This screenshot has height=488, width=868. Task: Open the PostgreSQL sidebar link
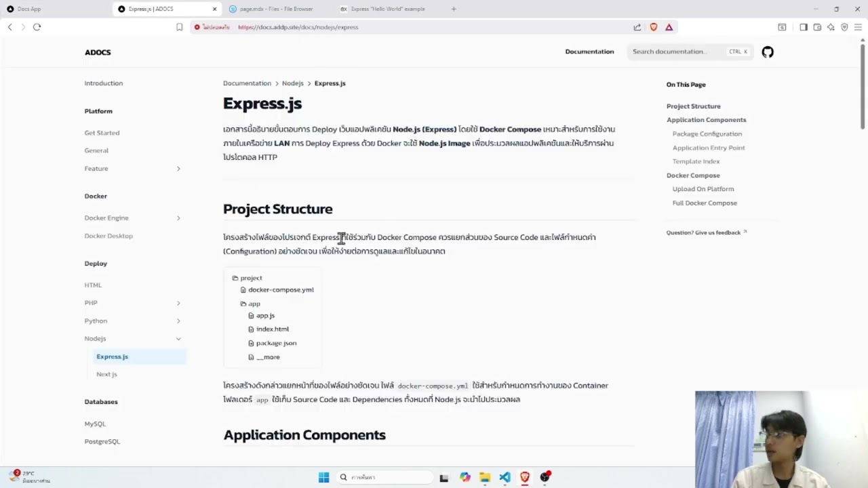102,441
